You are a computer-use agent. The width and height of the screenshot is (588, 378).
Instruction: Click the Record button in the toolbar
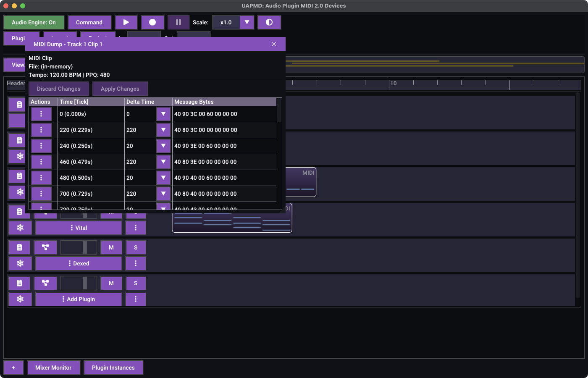[152, 22]
